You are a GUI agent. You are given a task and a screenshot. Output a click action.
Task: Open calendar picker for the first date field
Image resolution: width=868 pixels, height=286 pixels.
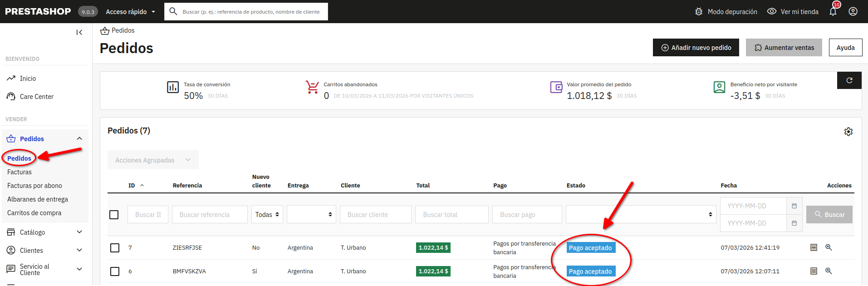pyautogui.click(x=794, y=206)
